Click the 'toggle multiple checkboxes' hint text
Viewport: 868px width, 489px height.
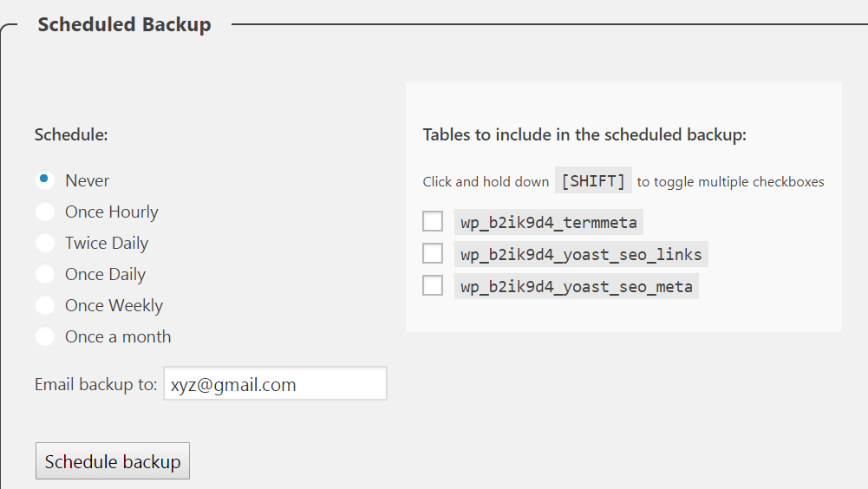(730, 182)
